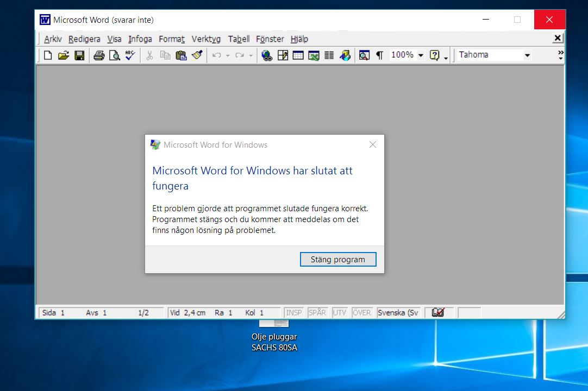Open the Arkiv menu
This screenshot has height=391, width=588.
tap(53, 39)
